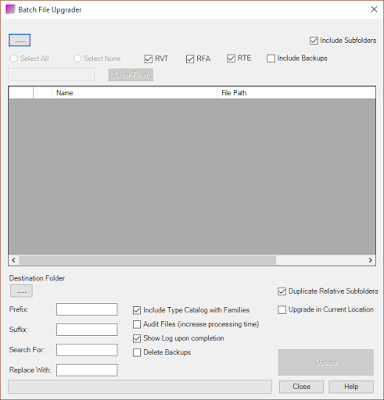
Task: Click the Clear Filter button
Action: [x=131, y=75]
